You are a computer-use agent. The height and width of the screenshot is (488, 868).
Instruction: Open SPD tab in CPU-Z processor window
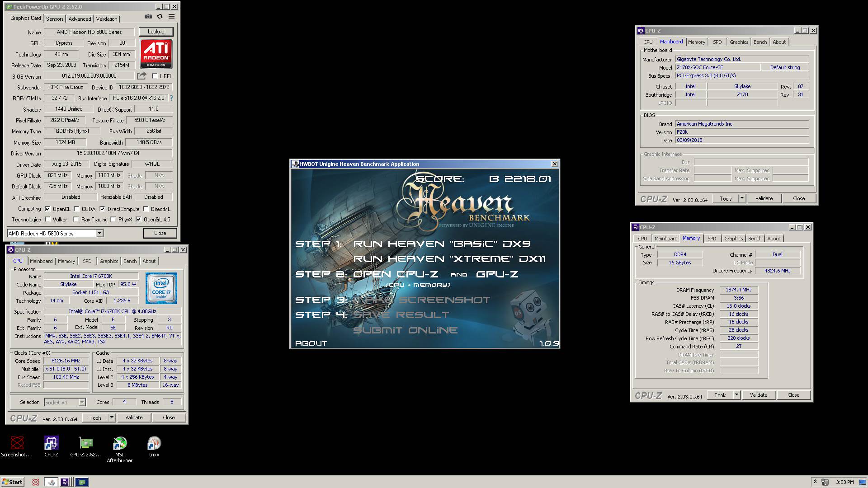pyautogui.click(x=87, y=261)
